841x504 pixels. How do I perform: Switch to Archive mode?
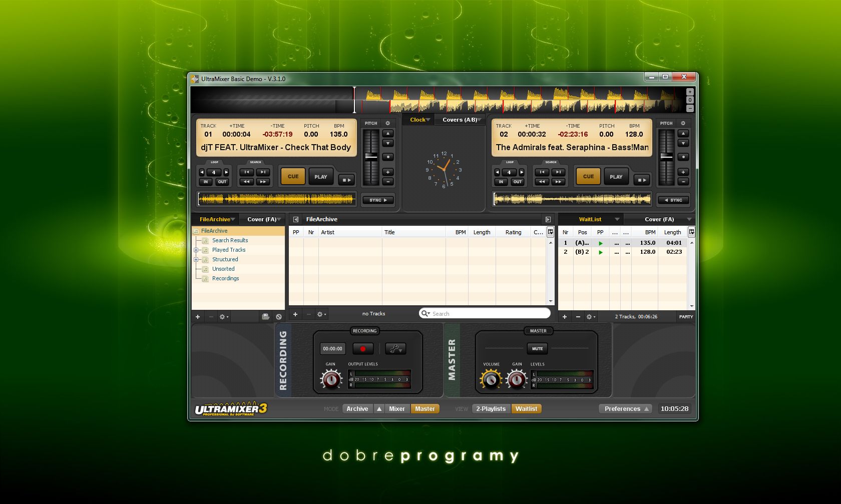[357, 409]
